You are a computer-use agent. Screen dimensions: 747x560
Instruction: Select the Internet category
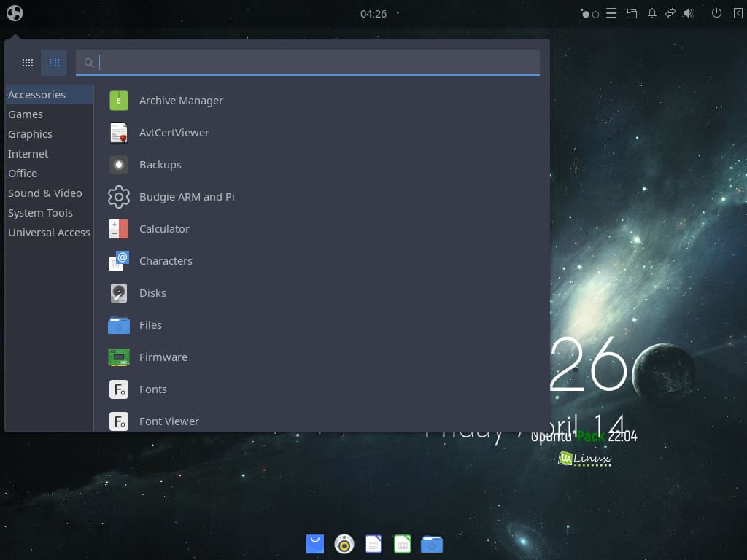coord(49,154)
